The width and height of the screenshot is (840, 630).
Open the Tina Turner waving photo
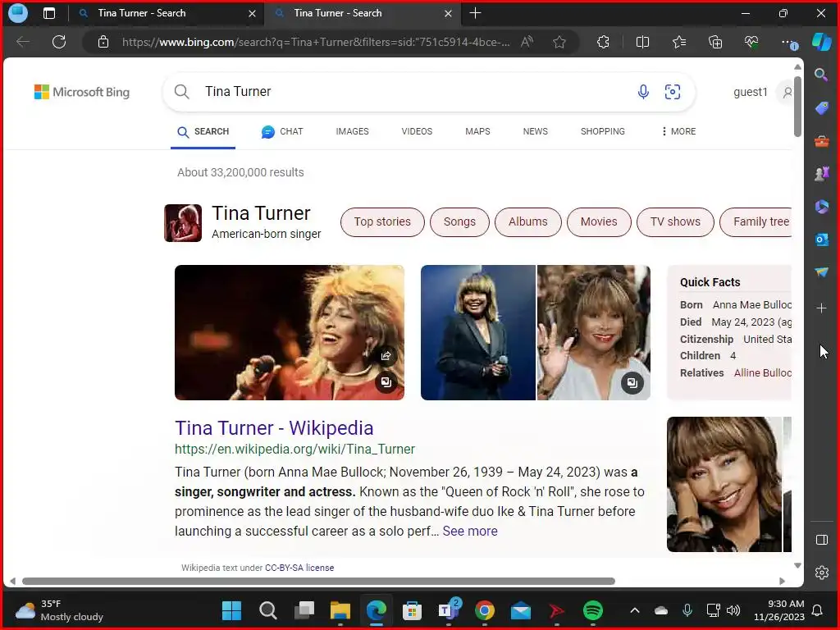coord(594,332)
